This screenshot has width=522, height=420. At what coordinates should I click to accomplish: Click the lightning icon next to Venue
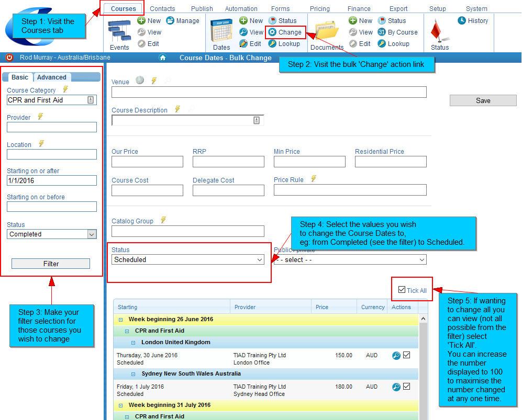click(154, 81)
